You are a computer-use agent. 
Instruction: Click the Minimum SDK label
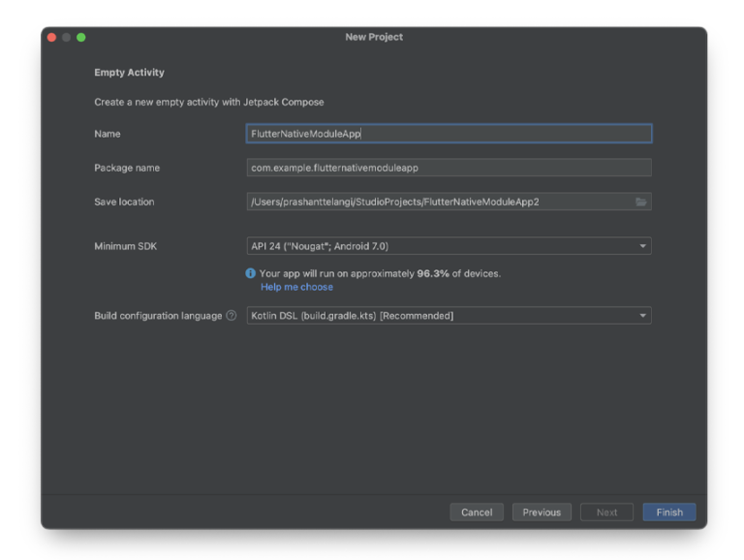125,246
